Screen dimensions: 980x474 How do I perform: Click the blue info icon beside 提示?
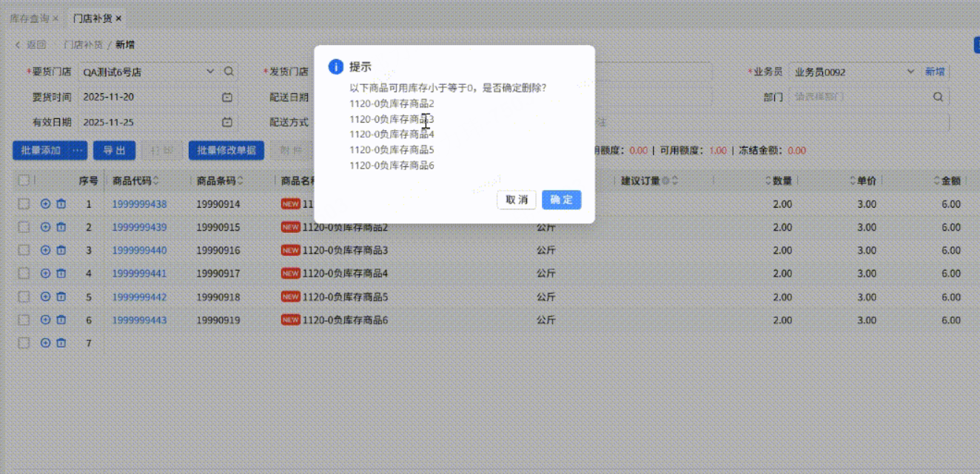pos(335,67)
